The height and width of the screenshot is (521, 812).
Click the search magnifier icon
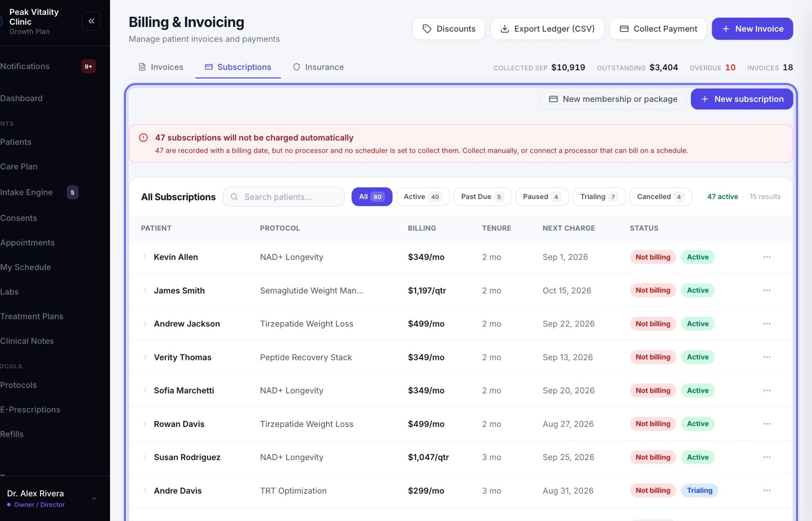[234, 197]
